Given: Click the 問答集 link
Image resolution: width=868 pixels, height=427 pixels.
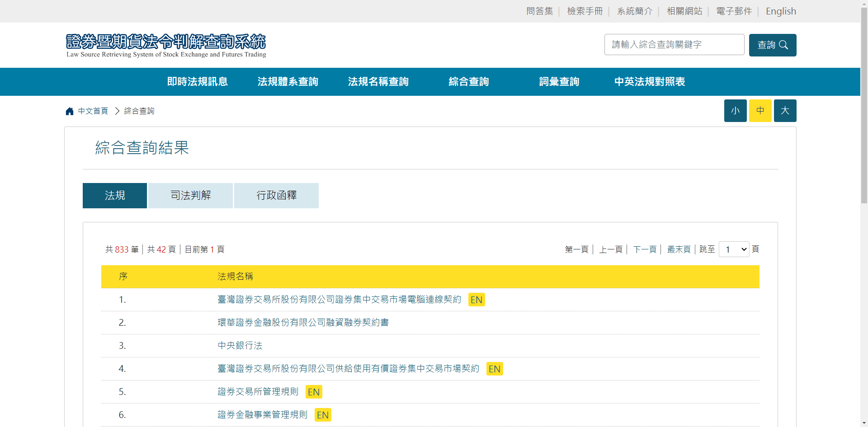Looking at the screenshot, I should [x=539, y=11].
